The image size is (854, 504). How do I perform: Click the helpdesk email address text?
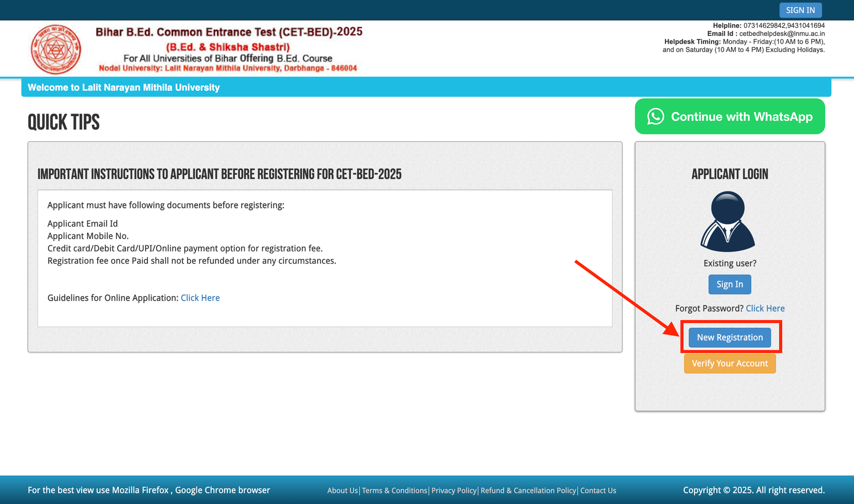tap(782, 34)
